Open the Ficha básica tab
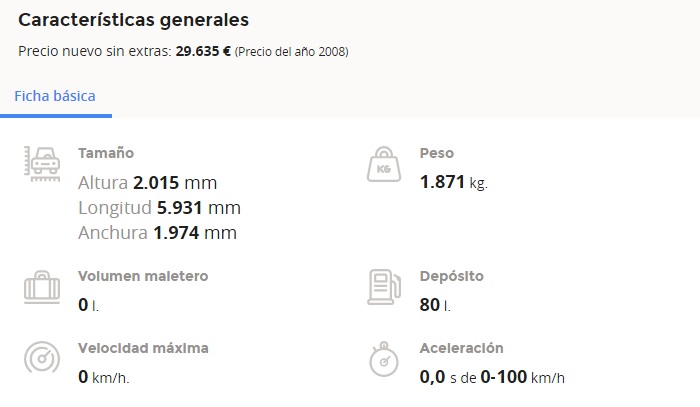The width and height of the screenshot is (700, 407). [x=55, y=96]
